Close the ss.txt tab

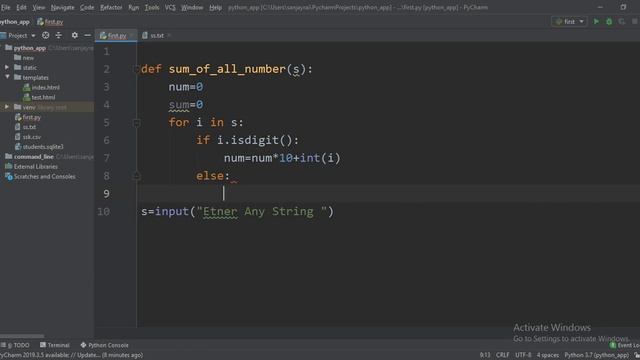point(169,36)
